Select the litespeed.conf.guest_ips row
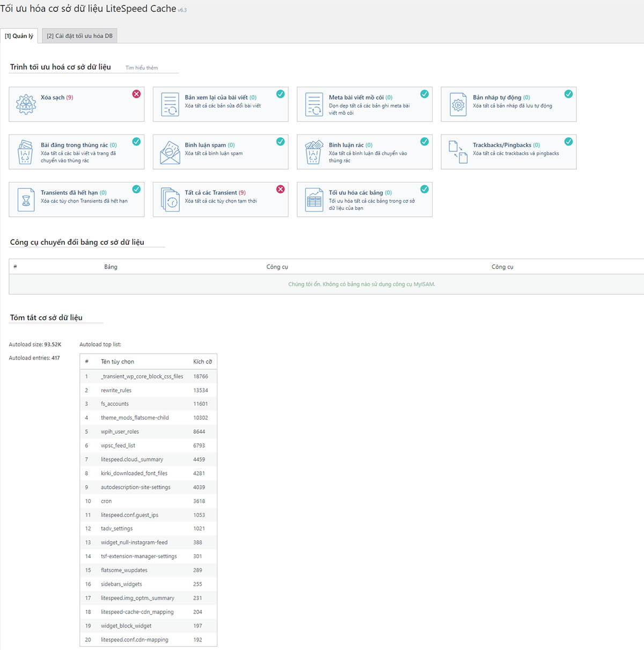 click(149, 515)
